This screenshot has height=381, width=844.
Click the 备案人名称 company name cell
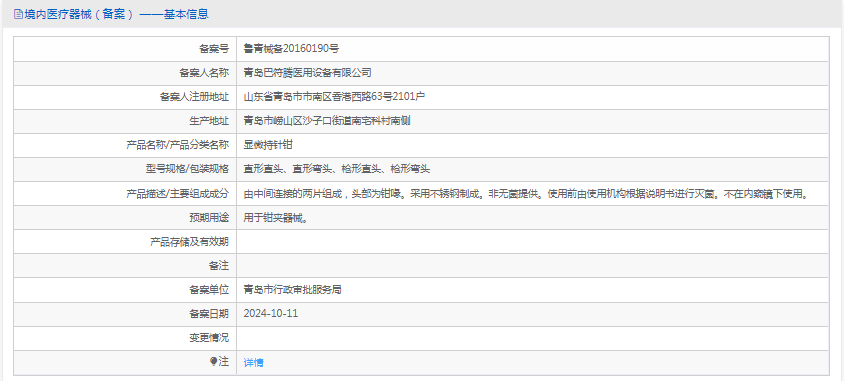pyautogui.click(x=532, y=73)
